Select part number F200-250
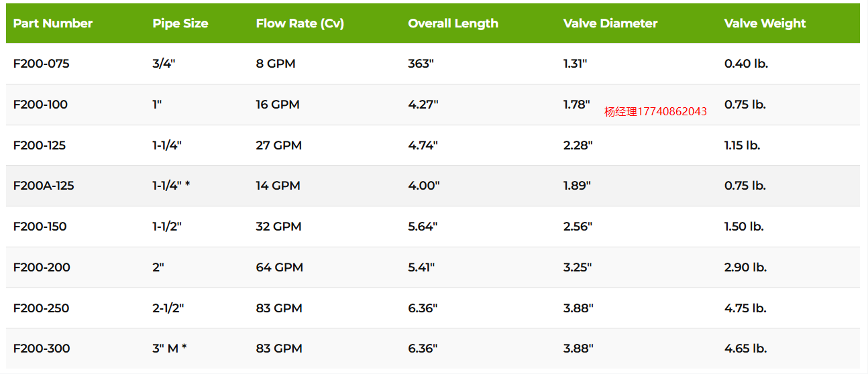Image resolution: width=868 pixels, height=374 pixels. (42, 308)
